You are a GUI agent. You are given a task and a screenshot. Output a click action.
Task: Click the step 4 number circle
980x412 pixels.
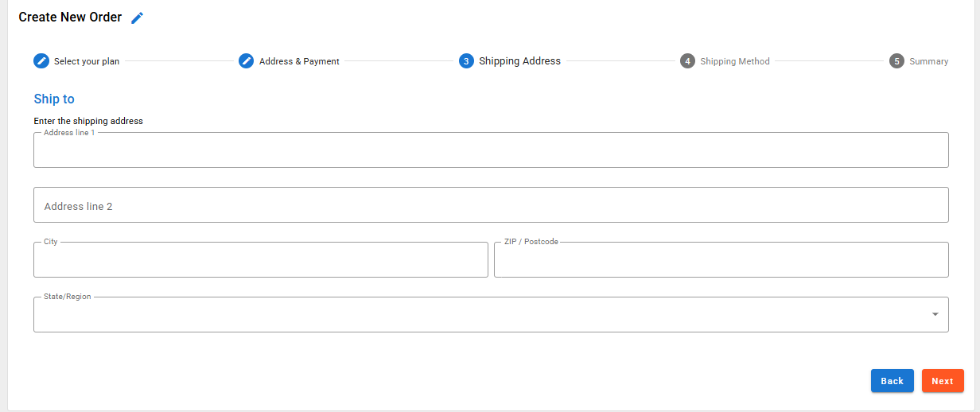[687, 61]
